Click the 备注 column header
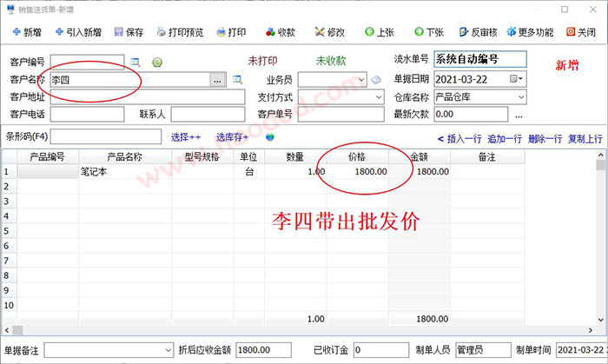This screenshot has height=364, width=608. (487, 157)
